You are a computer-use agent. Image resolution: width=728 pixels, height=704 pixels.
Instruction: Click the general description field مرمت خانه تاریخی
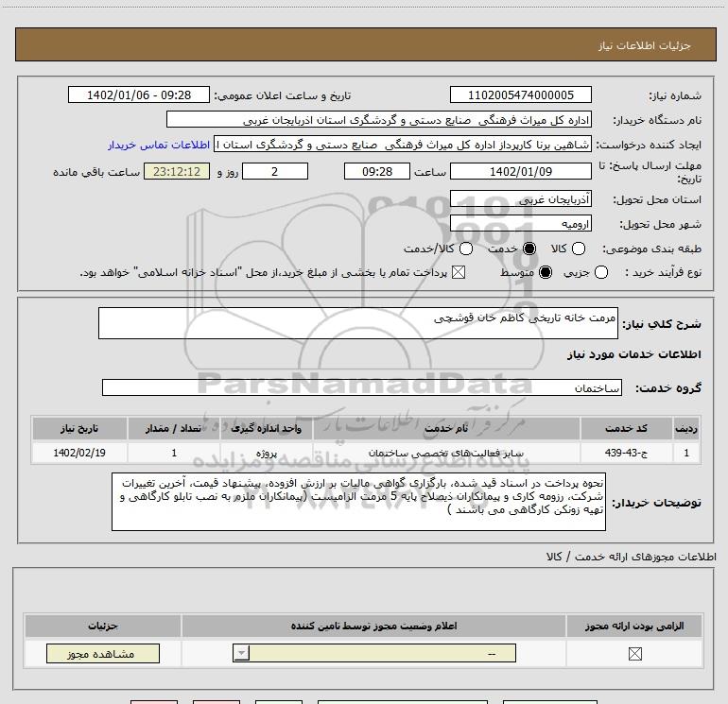(x=358, y=323)
